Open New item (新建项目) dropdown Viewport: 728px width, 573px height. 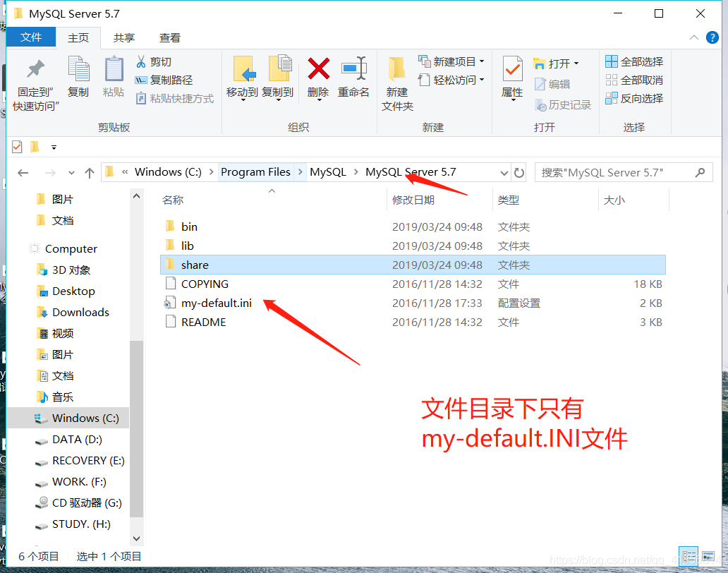click(451, 61)
